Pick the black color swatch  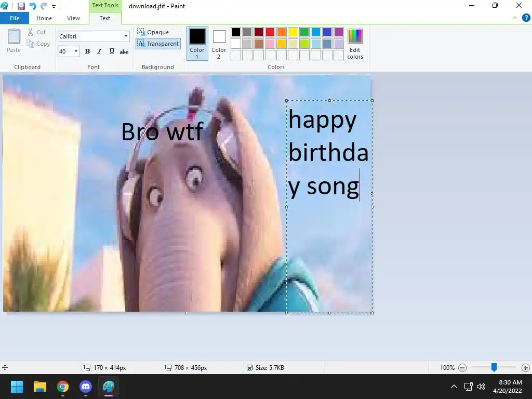tap(236, 32)
